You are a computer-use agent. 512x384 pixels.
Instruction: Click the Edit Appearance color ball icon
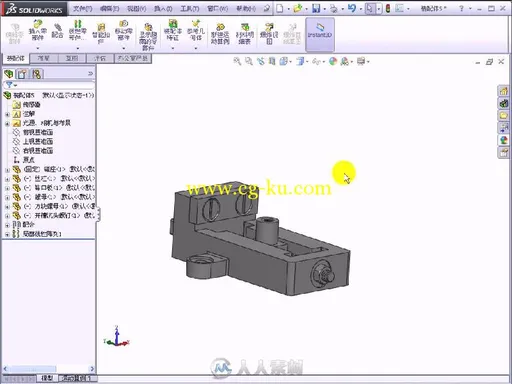[x=333, y=61]
